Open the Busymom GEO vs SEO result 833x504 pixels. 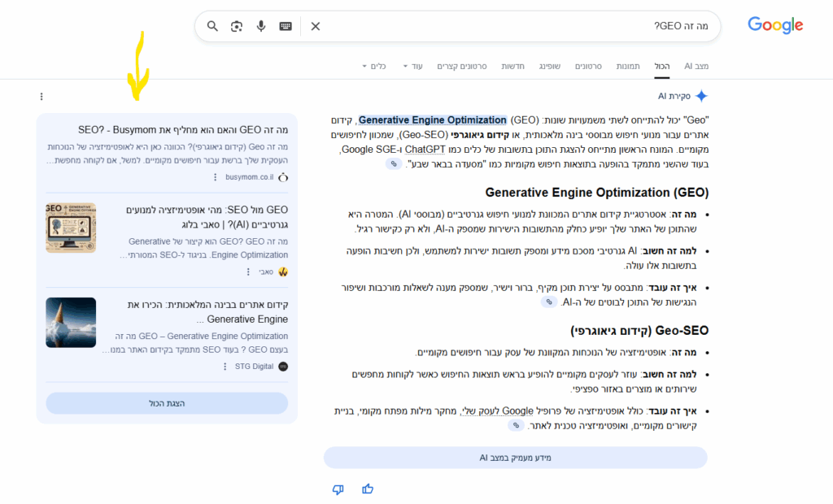tap(183, 130)
